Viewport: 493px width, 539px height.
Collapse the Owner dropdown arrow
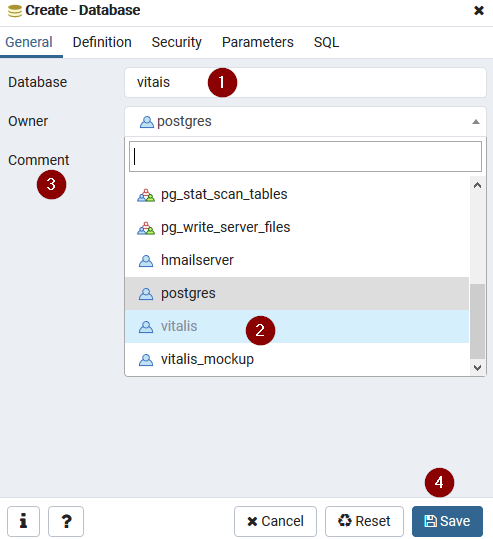[476, 122]
